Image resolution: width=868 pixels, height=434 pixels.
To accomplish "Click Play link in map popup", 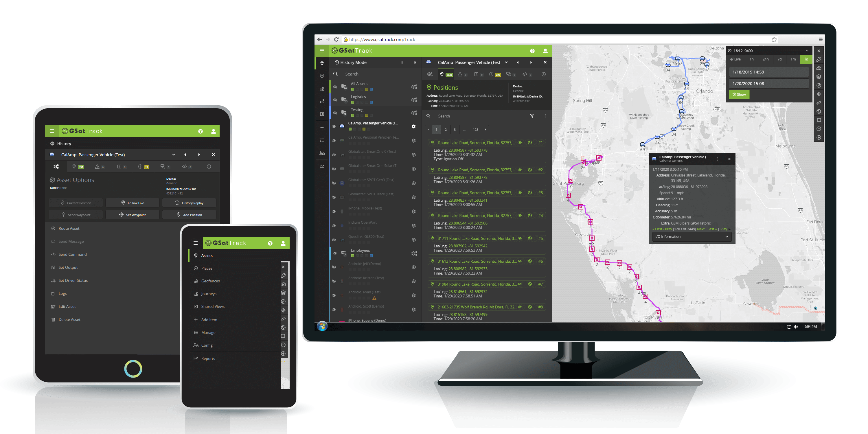I will [x=723, y=229].
